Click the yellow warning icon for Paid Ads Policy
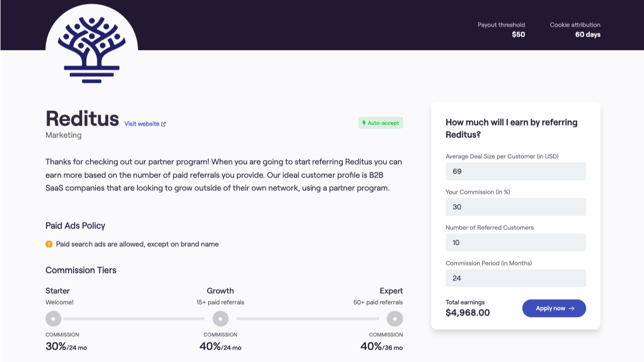644x362 pixels. click(x=49, y=244)
